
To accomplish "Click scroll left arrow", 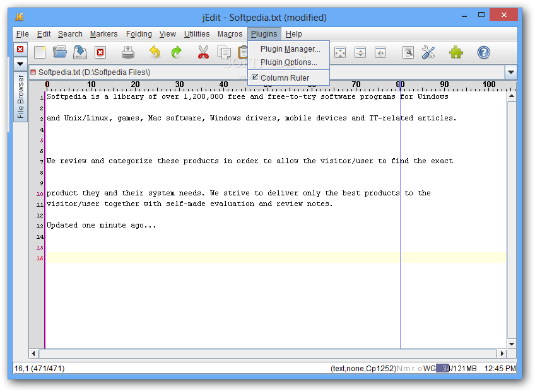I will (33, 354).
